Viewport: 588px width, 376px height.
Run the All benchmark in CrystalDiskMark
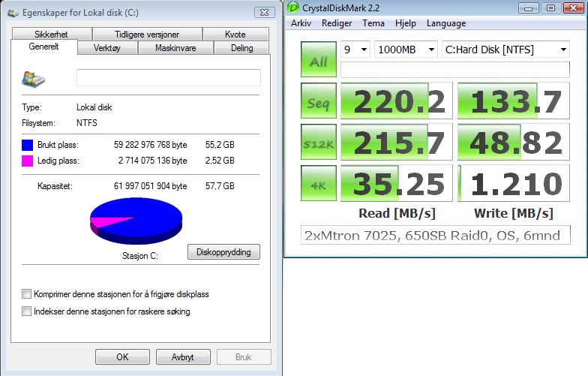click(x=319, y=59)
